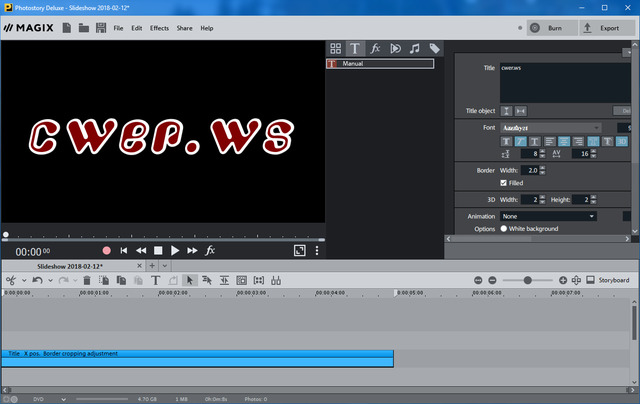640x404 pixels.
Task: Expand the slideshow tab list arrow
Action: coord(163,267)
